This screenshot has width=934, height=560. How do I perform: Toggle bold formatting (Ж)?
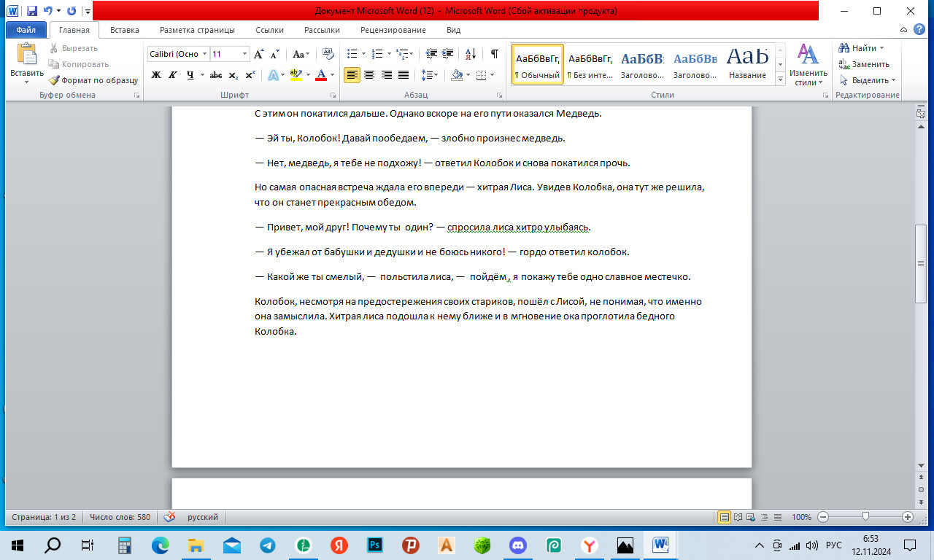click(x=156, y=75)
